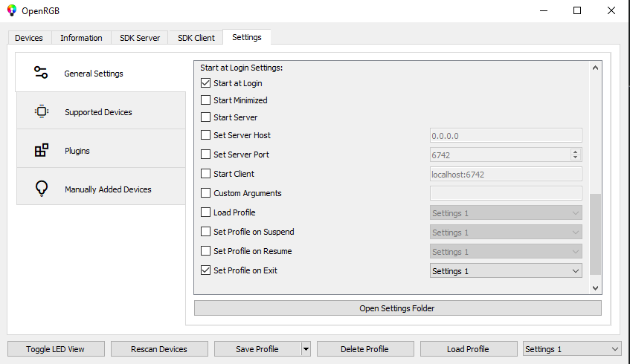Click the scrollbar down arrow
The height and width of the screenshot is (364, 630).
[x=595, y=287]
